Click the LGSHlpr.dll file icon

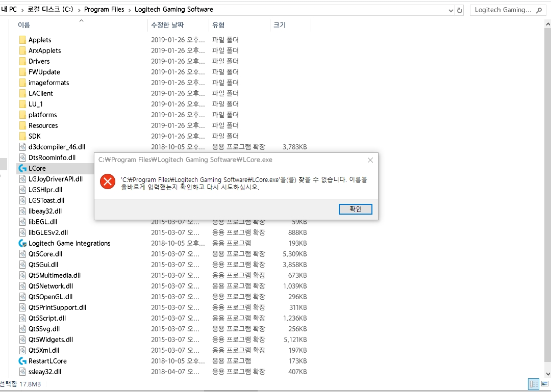coord(22,190)
